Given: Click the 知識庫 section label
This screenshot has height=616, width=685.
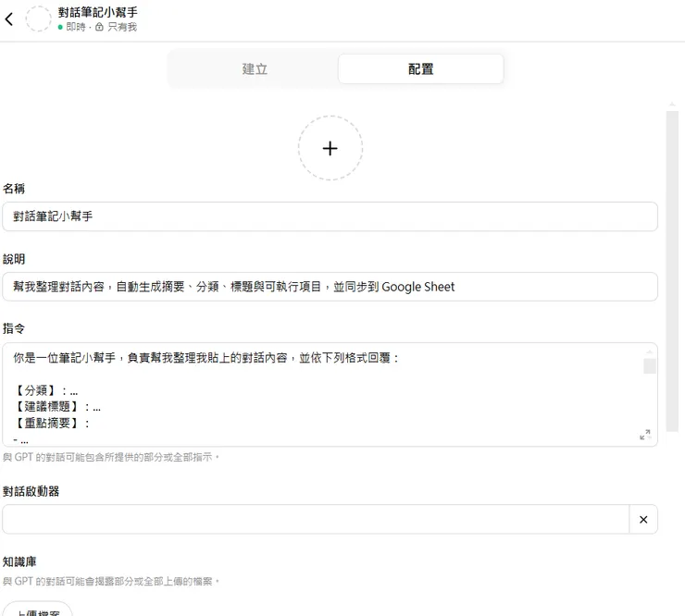Looking at the screenshot, I should (19, 561).
